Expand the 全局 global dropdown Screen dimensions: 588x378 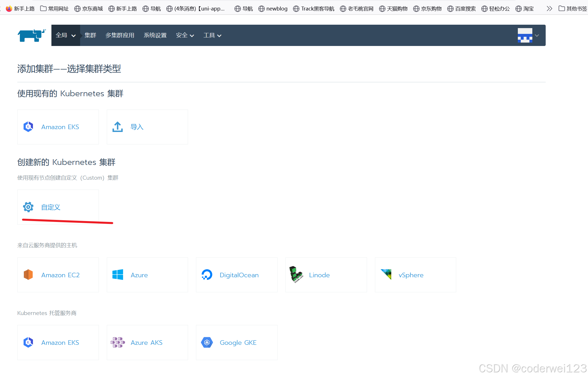66,35
